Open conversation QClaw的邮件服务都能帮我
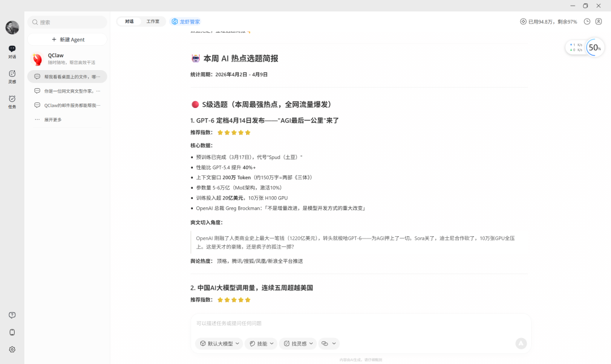611x364 pixels. click(x=67, y=105)
